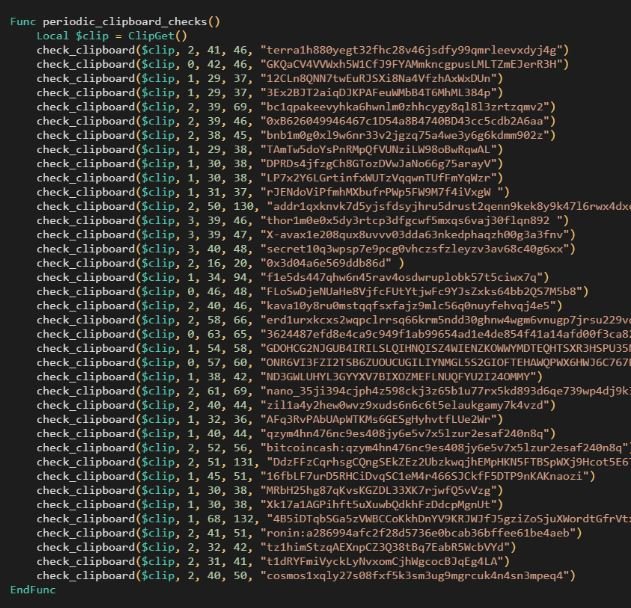This screenshot has width=631, height=608.
Task: Click the address string starting with ONR6VI3FZI2T
Action: click(x=445, y=363)
